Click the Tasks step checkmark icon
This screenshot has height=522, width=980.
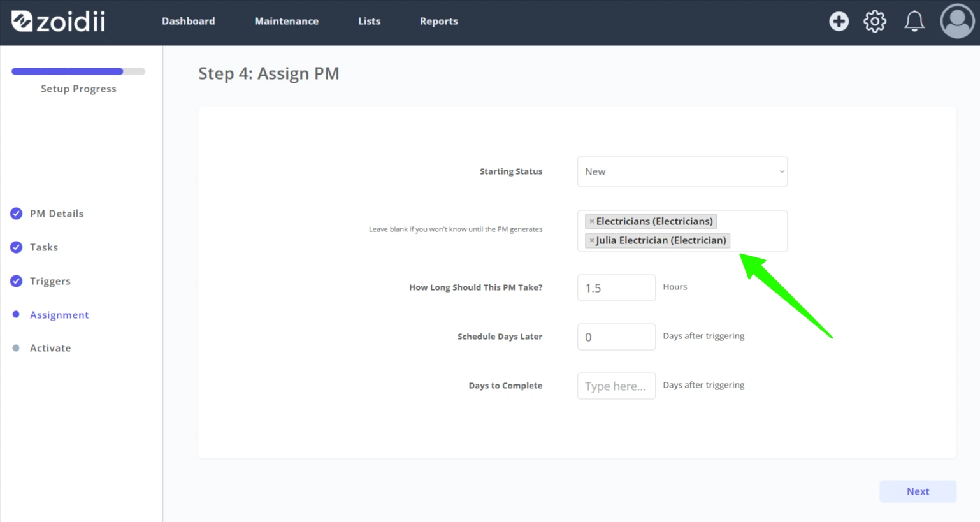click(x=17, y=247)
